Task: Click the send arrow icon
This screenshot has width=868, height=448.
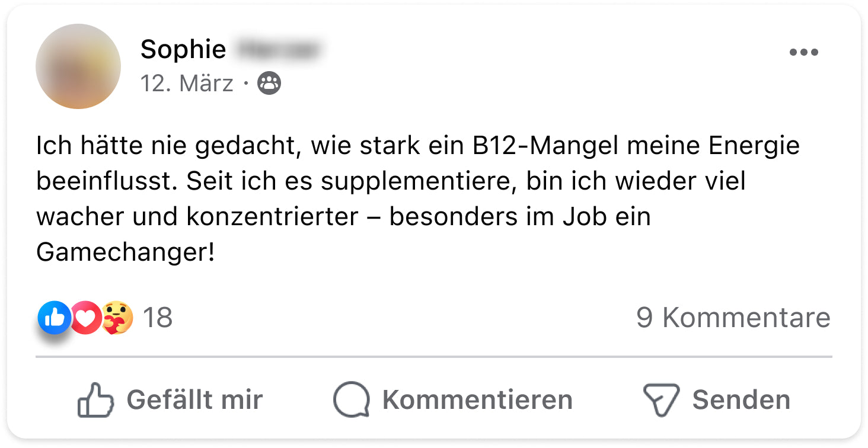Action: (660, 400)
